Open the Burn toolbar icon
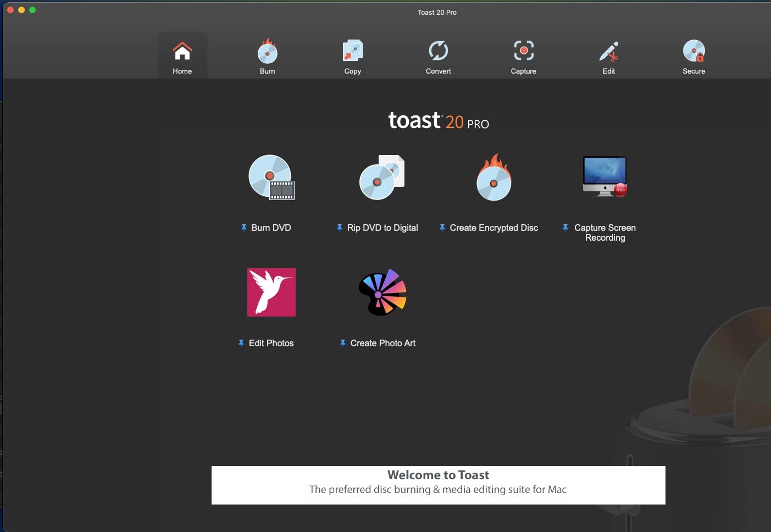Image resolution: width=771 pixels, height=532 pixels. click(268, 51)
